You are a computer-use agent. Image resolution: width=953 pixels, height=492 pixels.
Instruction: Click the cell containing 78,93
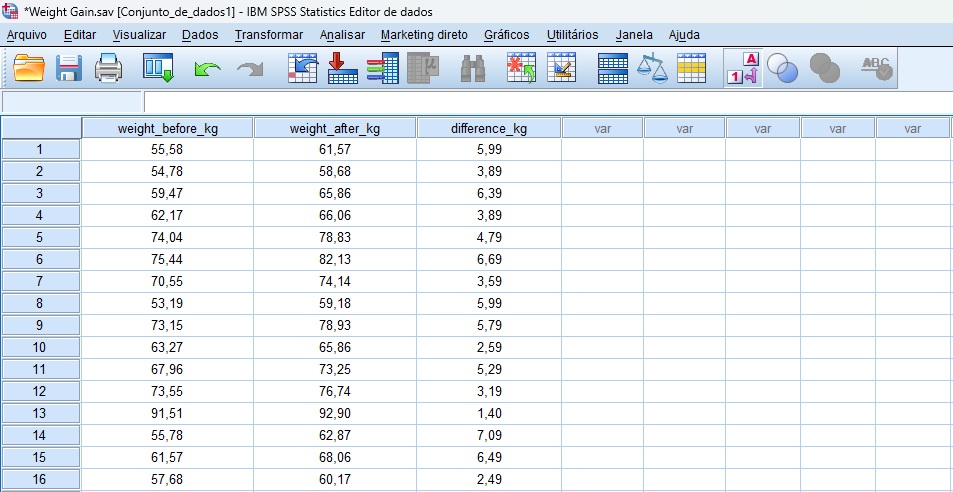pos(335,325)
